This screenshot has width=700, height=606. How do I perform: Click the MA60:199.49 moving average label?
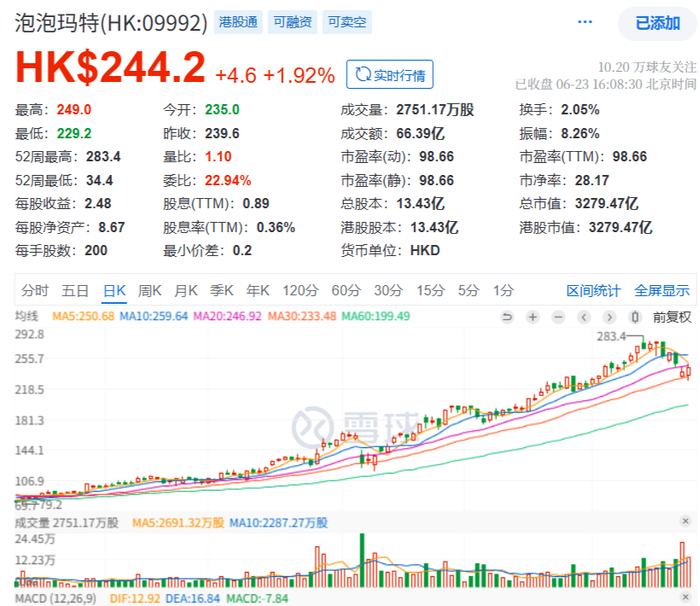[x=375, y=316]
